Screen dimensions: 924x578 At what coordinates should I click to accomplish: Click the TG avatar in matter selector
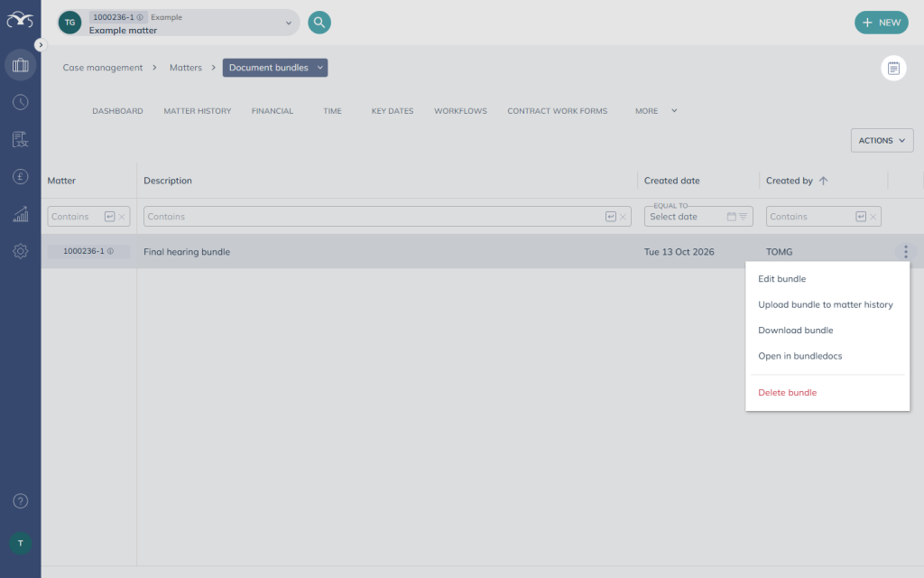pos(69,23)
